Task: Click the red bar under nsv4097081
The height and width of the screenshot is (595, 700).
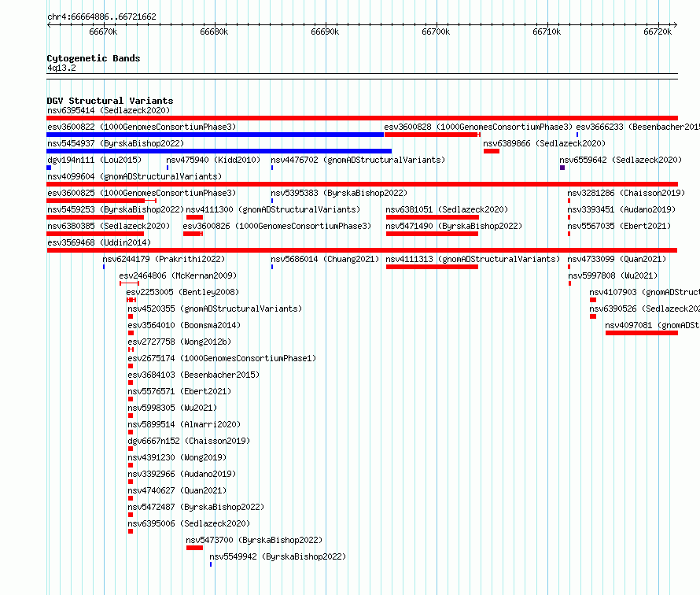Action: (642, 333)
